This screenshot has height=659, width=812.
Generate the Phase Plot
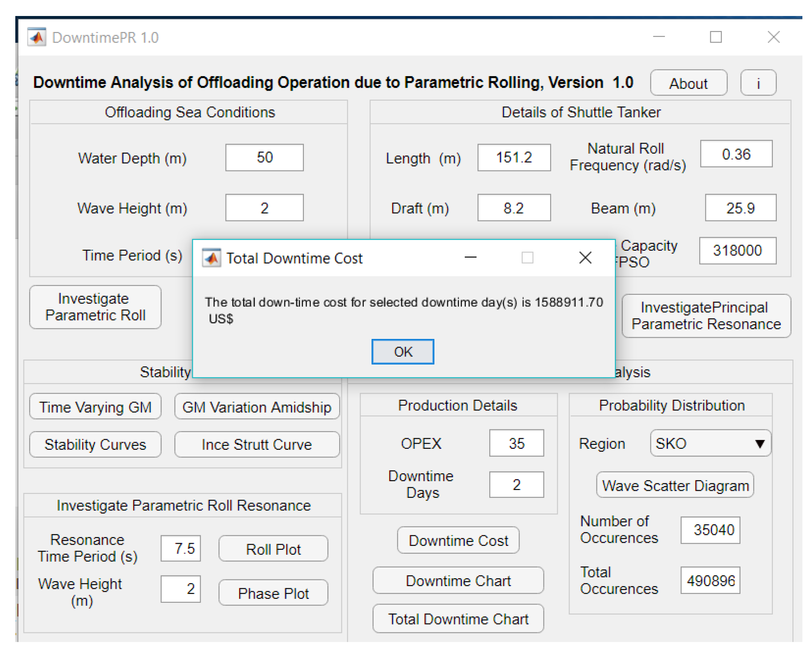pos(273,593)
